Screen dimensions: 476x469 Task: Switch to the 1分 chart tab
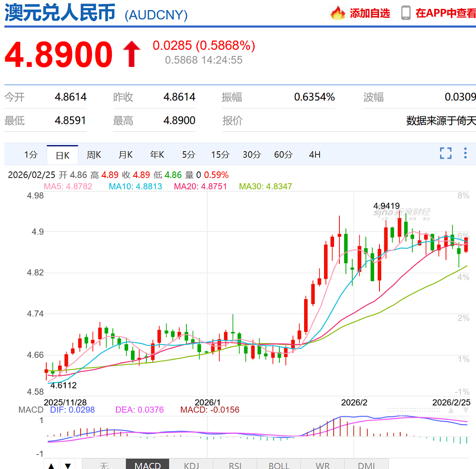coord(31,155)
